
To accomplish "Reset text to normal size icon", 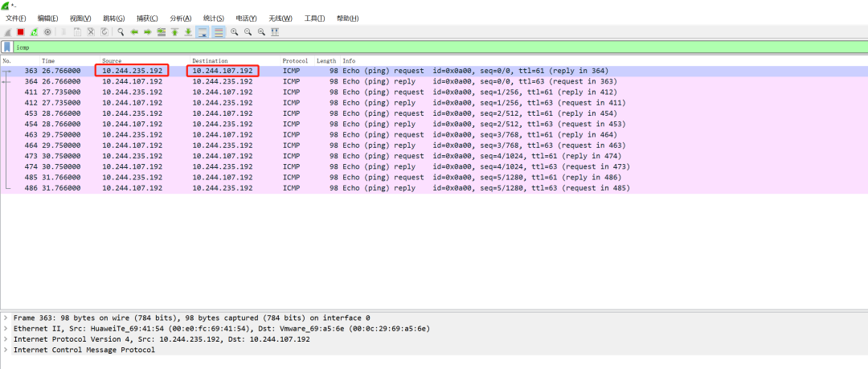I will 261,32.
